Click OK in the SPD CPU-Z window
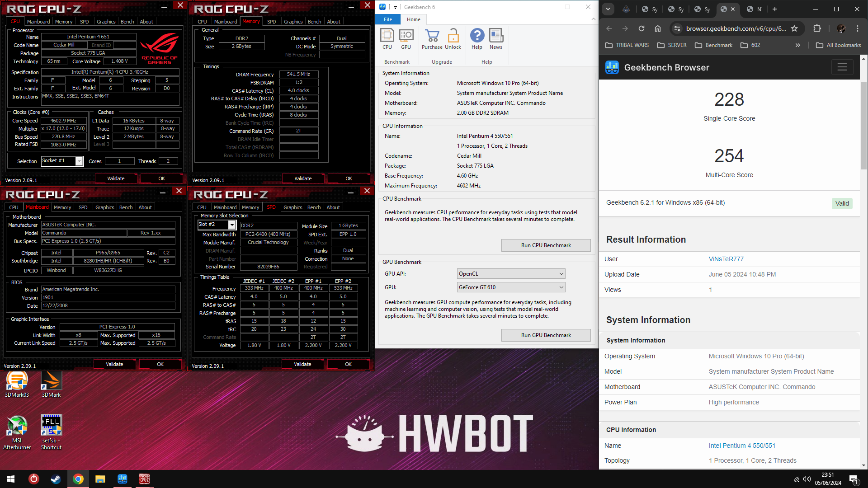Image resolution: width=868 pixels, height=488 pixels. point(348,364)
